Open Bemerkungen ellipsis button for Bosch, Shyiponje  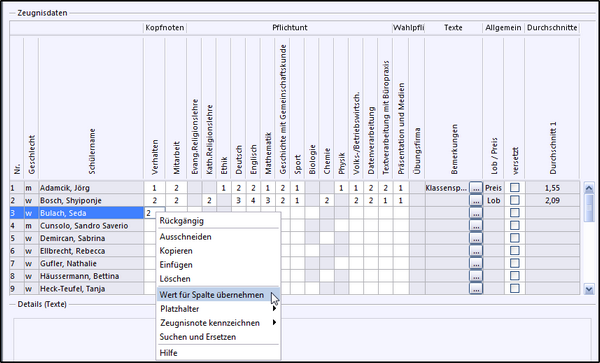[476, 200]
